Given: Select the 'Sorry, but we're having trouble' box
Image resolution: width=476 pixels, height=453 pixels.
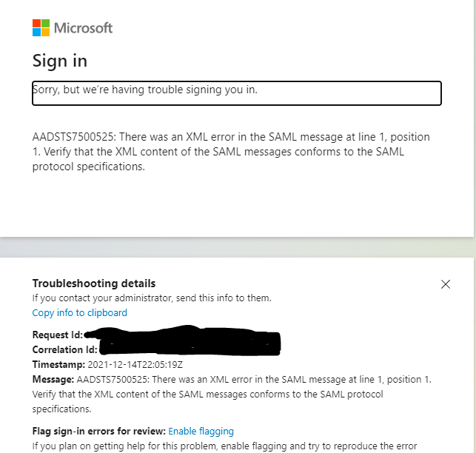Looking at the screenshot, I should tap(237, 93).
